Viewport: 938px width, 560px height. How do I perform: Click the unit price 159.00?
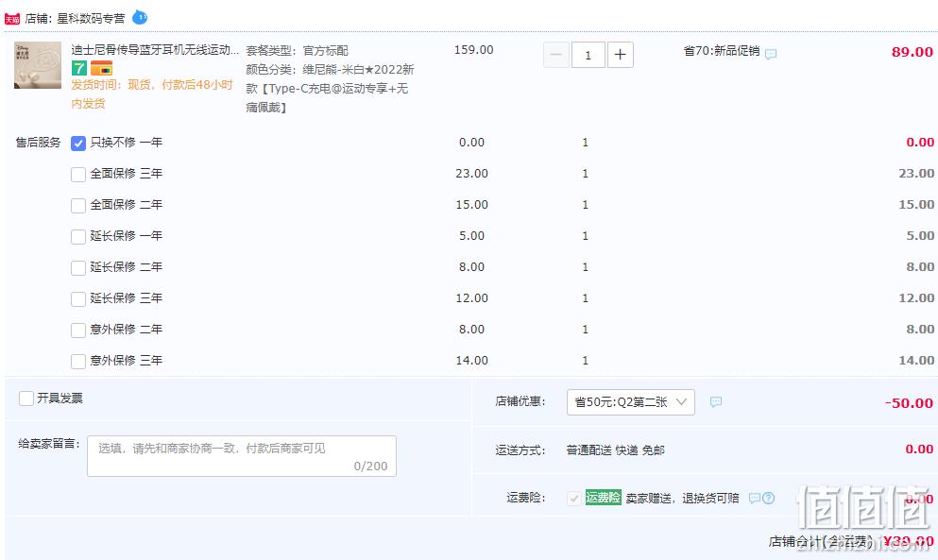(474, 50)
